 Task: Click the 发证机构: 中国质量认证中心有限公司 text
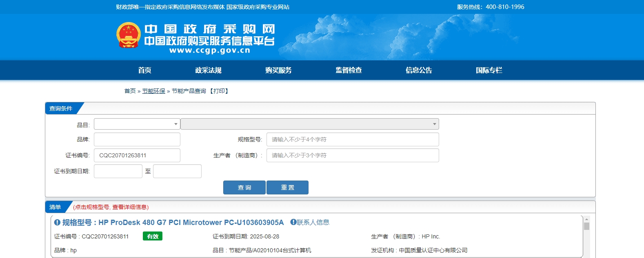[x=419, y=250]
